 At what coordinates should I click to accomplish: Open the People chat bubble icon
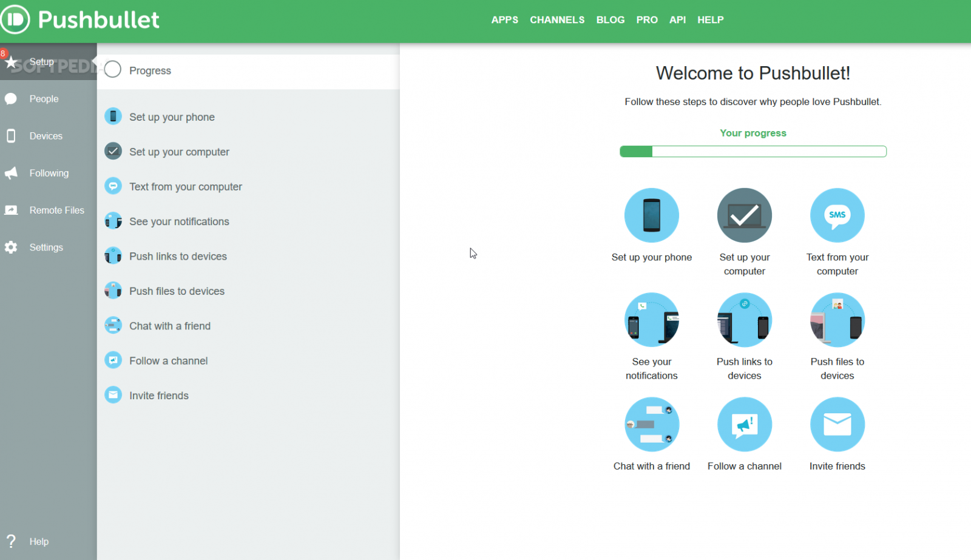(11, 99)
